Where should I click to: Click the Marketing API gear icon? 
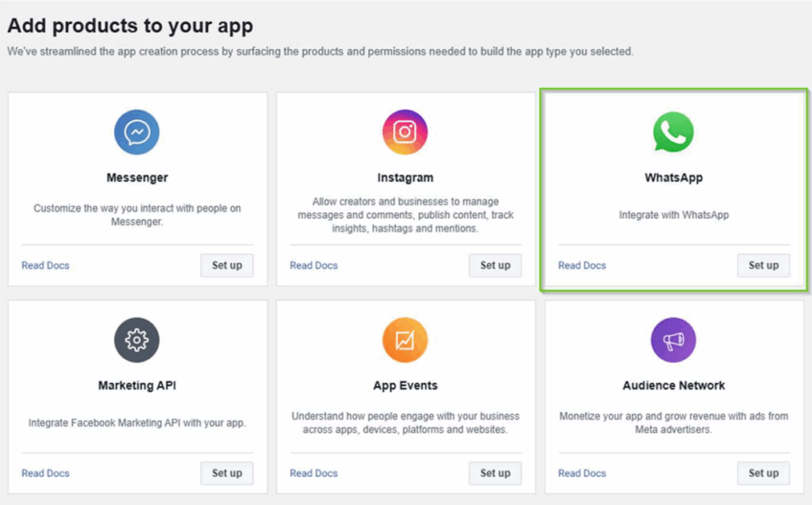(x=137, y=340)
